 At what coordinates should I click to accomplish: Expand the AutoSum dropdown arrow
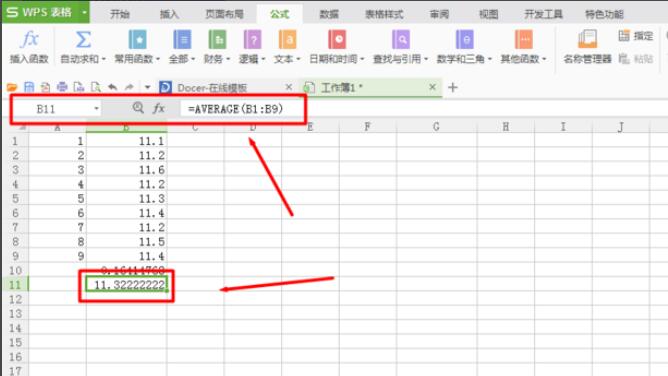coord(104,59)
